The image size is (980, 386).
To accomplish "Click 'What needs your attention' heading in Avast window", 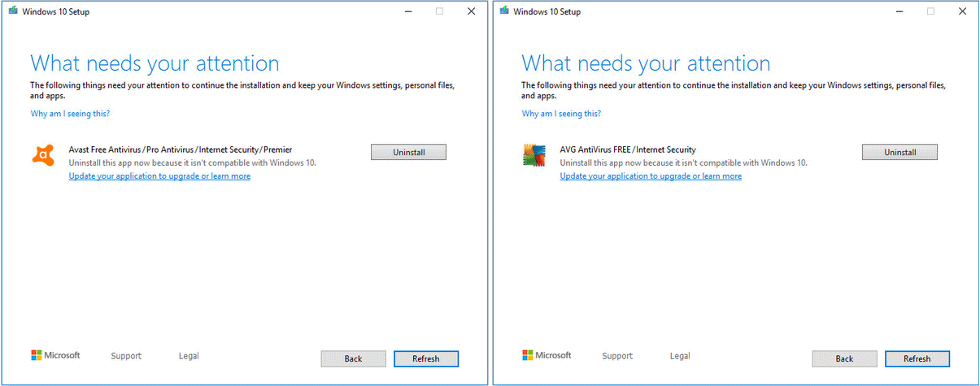I will (x=155, y=63).
